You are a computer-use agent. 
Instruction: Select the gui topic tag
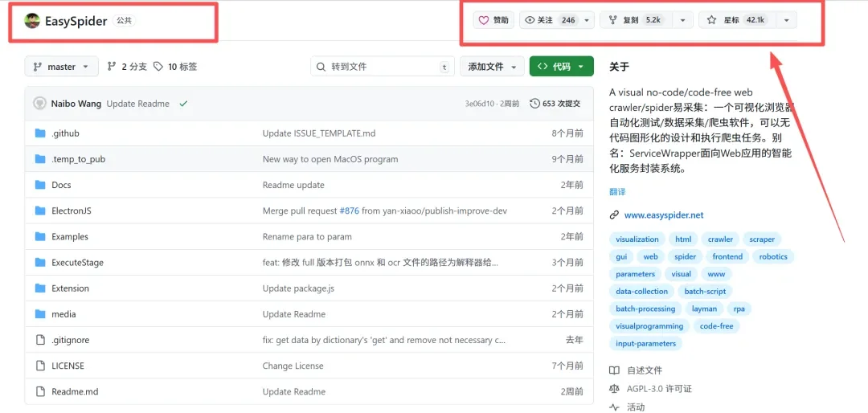click(621, 257)
